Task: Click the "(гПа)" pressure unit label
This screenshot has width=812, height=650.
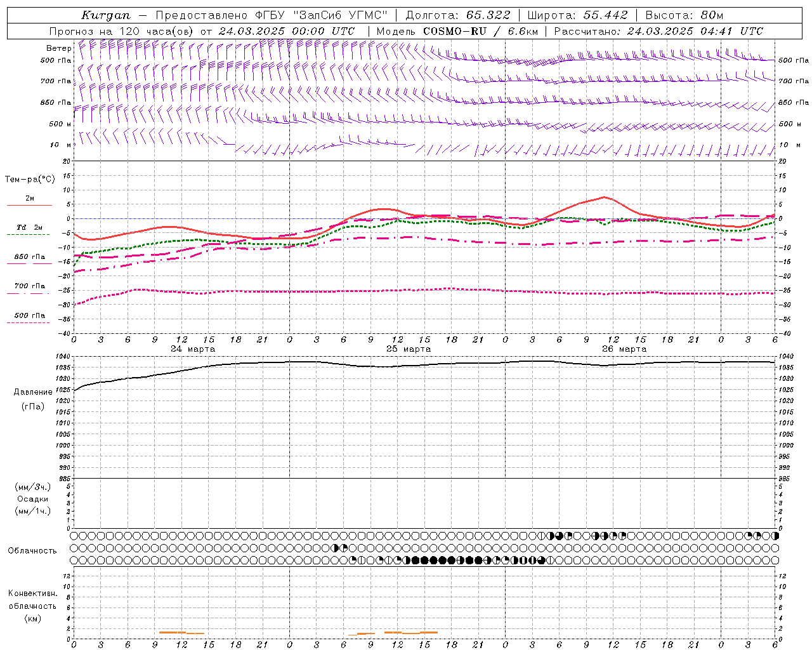Action: (33, 406)
